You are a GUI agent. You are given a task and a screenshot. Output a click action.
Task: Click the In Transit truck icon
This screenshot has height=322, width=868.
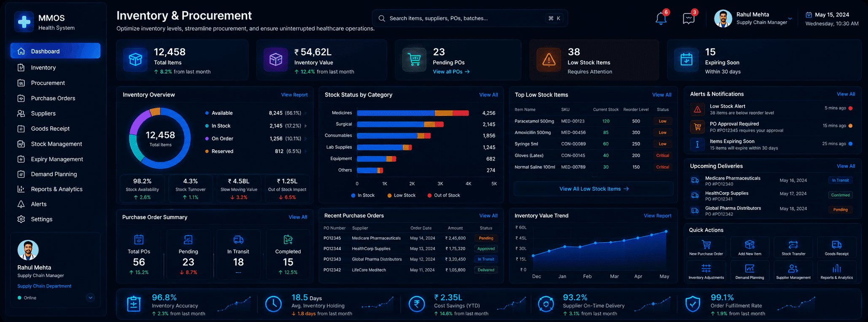(x=238, y=239)
